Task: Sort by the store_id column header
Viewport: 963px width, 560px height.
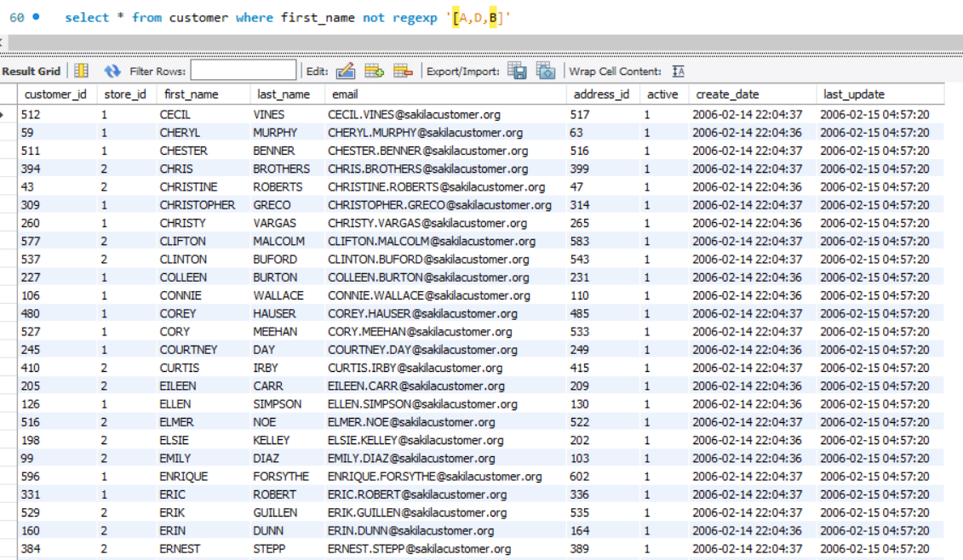Action: (125, 94)
